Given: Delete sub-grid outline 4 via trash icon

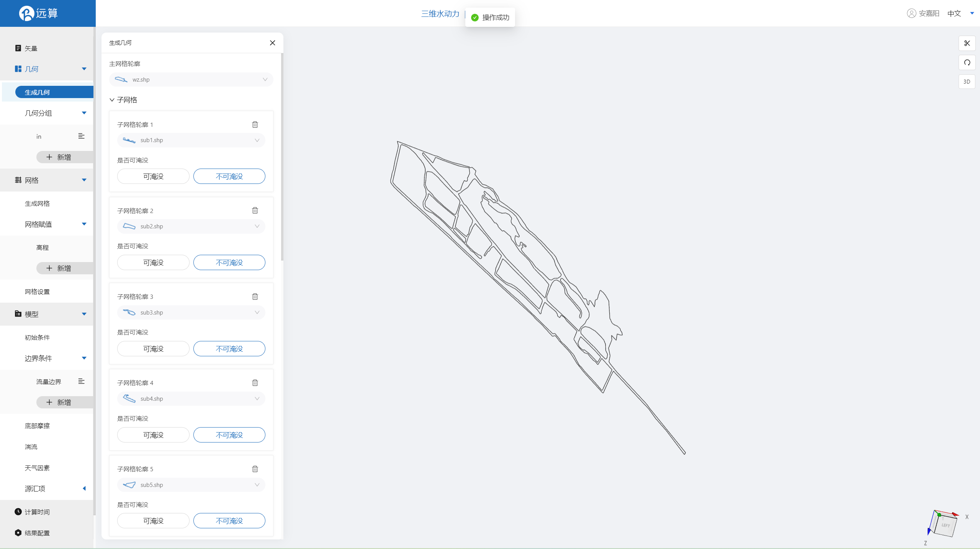Looking at the screenshot, I should 255,383.
